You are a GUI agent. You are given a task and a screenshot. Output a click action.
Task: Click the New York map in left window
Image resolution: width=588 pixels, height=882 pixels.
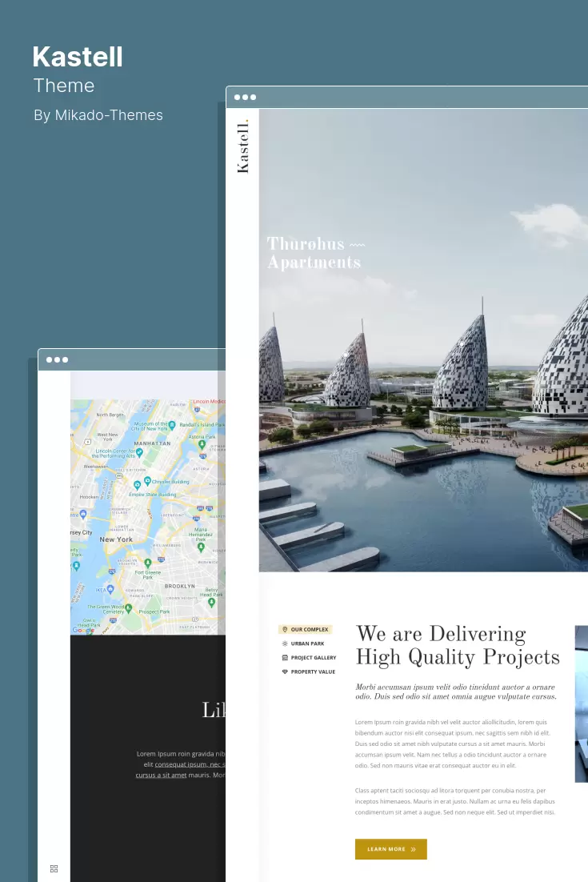(x=148, y=517)
